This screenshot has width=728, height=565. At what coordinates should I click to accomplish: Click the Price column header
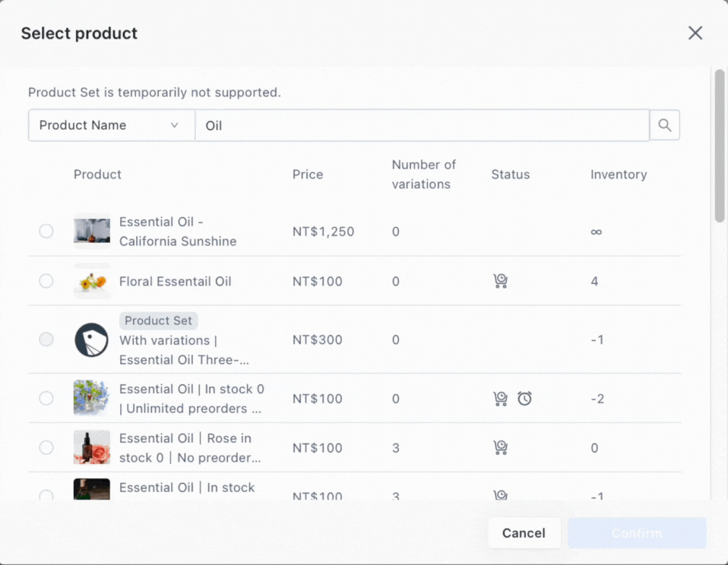pyautogui.click(x=307, y=174)
